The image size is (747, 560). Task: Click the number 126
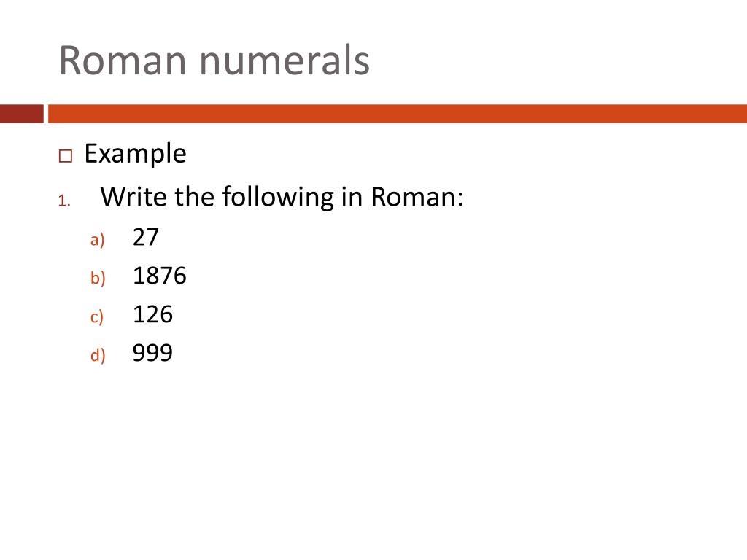(x=152, y=314)
